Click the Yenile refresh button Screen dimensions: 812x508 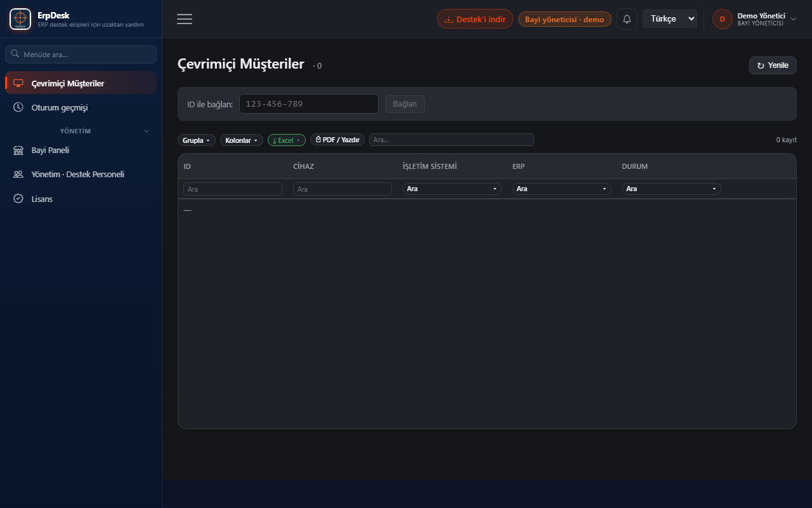tap(773, 65)
